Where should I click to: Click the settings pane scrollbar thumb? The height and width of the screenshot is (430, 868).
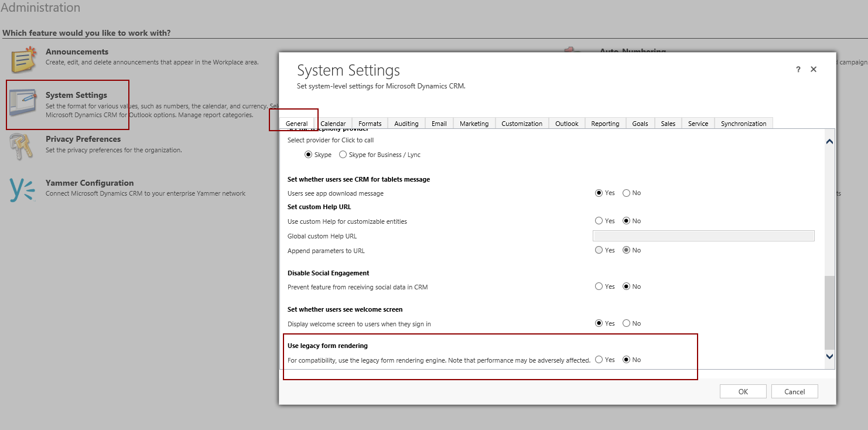coord(829,313)
